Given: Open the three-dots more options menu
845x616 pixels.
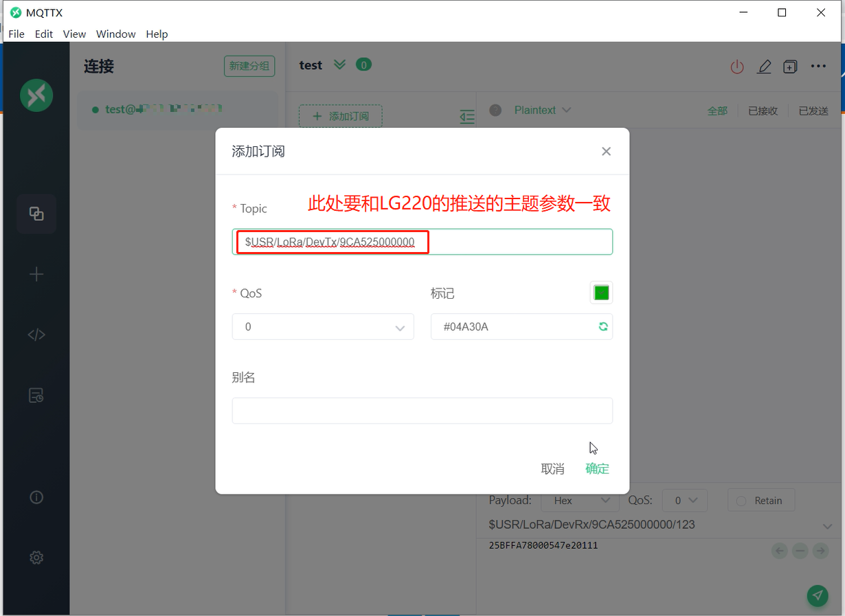Looking at the screenshot, I should pos(818,67).
